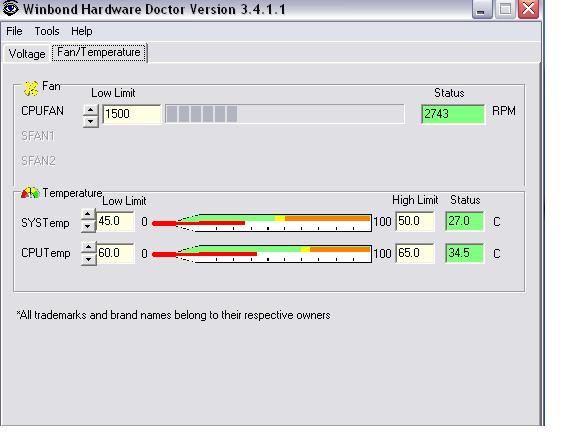Open the Tools menu
The image size is (576, 432).
47,31
